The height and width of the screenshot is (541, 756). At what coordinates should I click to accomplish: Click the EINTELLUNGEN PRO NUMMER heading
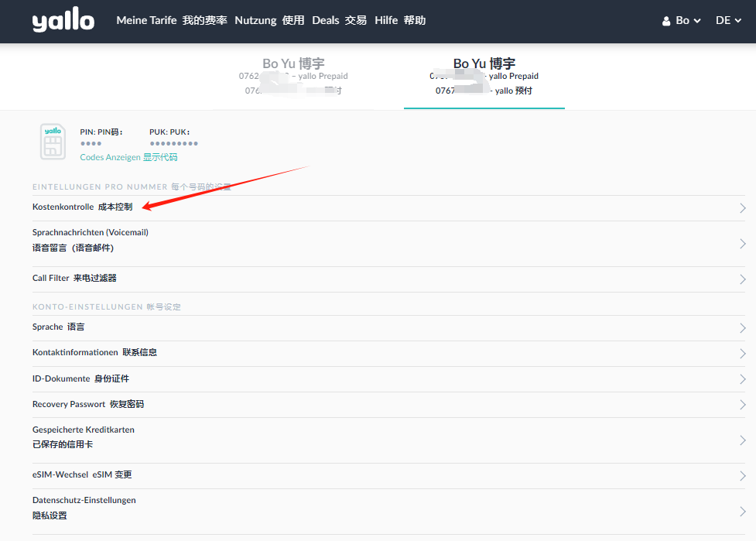coord(132,187)
